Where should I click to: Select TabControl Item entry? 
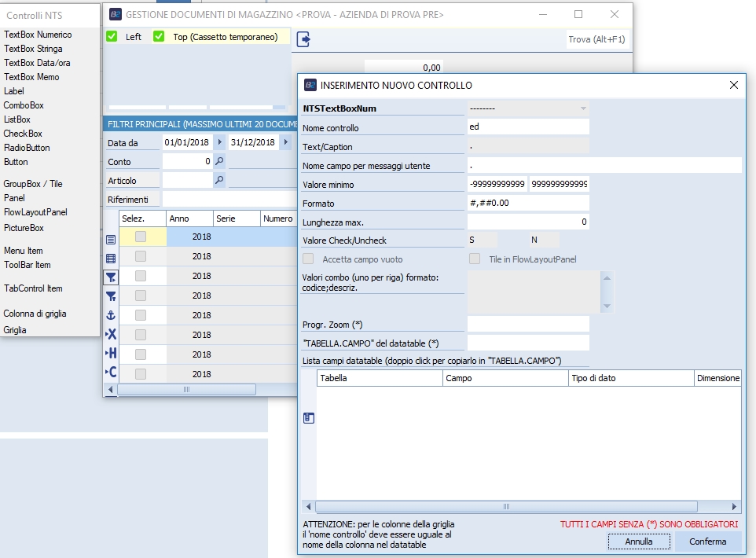(33, 288)
